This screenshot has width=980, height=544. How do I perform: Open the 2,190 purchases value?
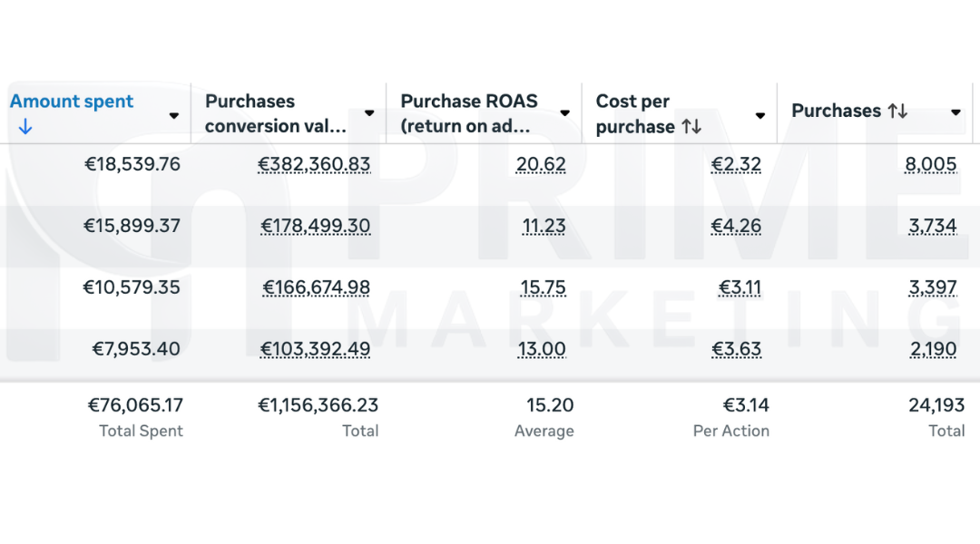[932, 349]
